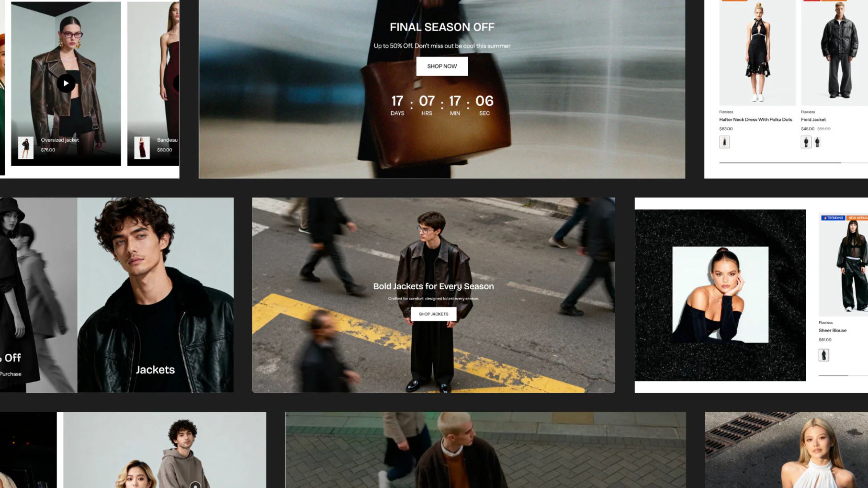The width and height of the screenshot is (868, 488).
Task: Open the Oversized jacket product thumbnail
Action: click(x=25, y=148)
